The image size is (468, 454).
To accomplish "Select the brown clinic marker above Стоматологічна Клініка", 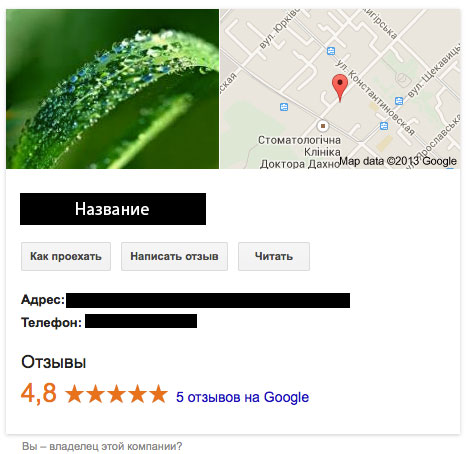I will (x=322, y=126).
